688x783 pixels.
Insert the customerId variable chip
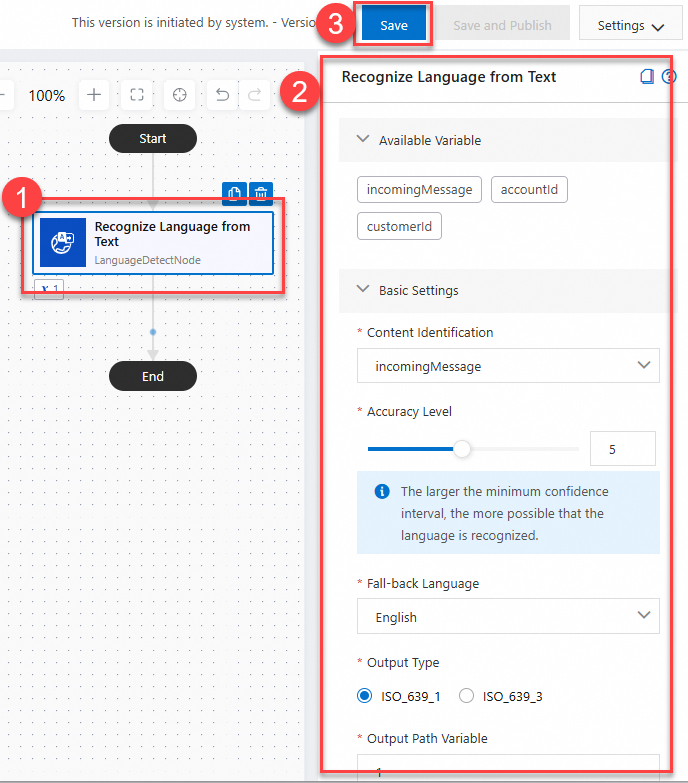pos(399,227)
